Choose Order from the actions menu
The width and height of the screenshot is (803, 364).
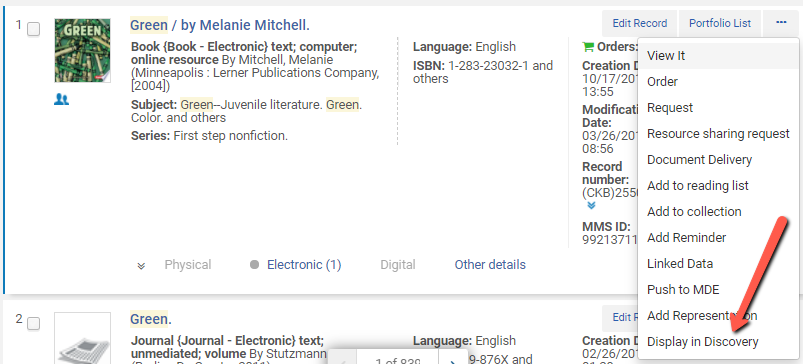coord(719,82)
